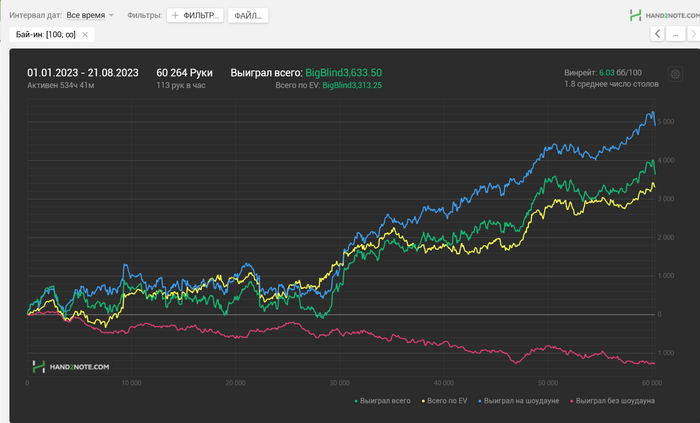Click the '...' page navigation button
The width and height of the screenshot is (700, 423).
(675, 34)
